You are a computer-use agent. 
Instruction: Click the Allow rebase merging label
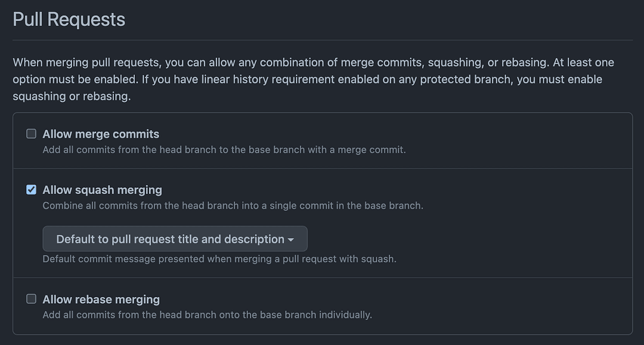click(x=100, y=299)
